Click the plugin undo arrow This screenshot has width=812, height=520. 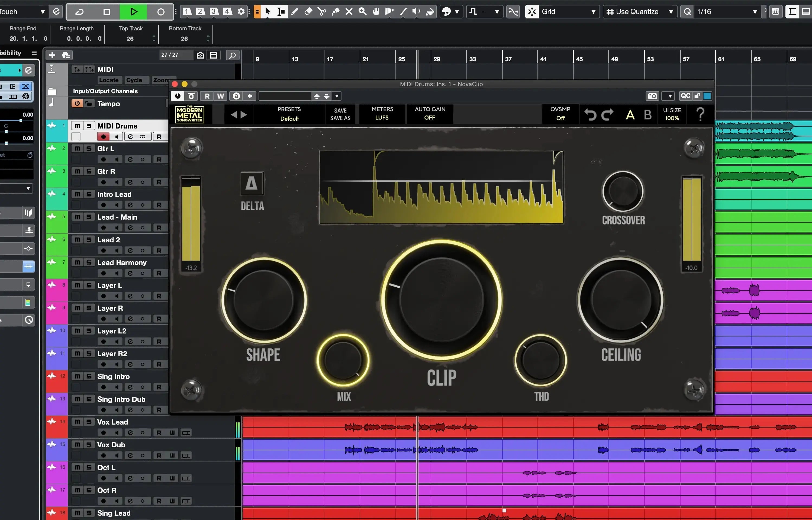[590, 115]
